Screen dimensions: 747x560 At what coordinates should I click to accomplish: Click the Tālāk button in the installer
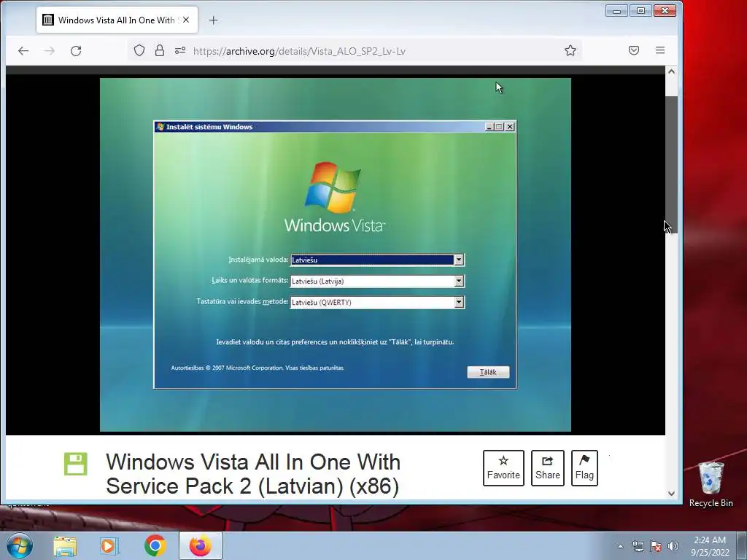pyautogui.click(x=488, y=372)
